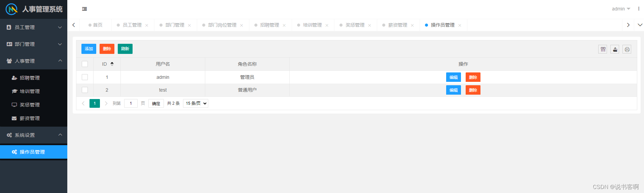Check the checkbox for the test row
The height and width of the screenshot is (193, 644).
click(85, 90)
